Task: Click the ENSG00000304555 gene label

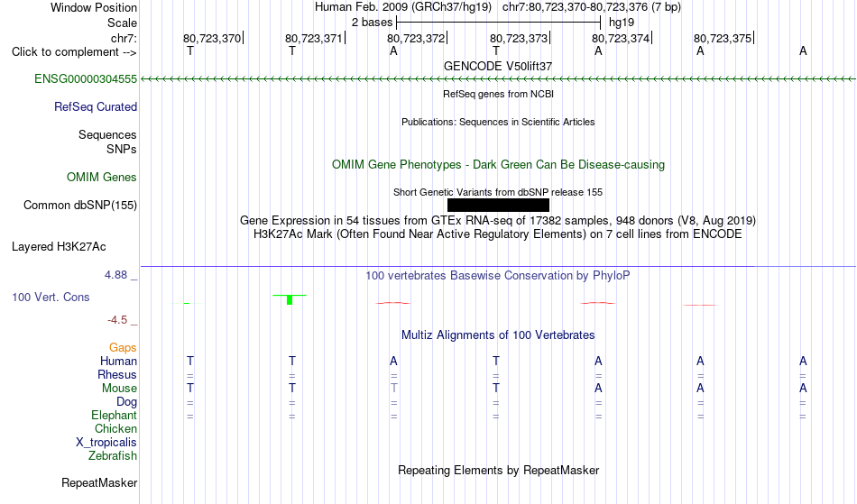Action: (x=86, y=79)
